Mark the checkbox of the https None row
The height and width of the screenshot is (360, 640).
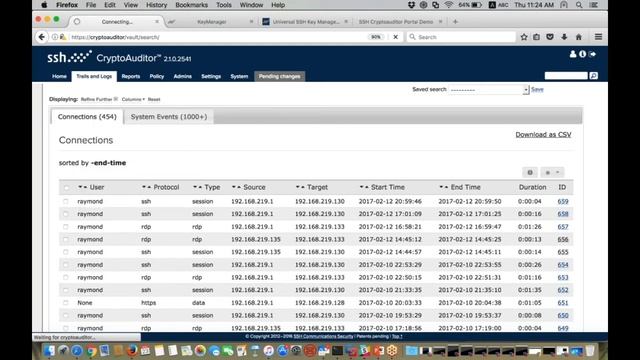click(66, 302)
